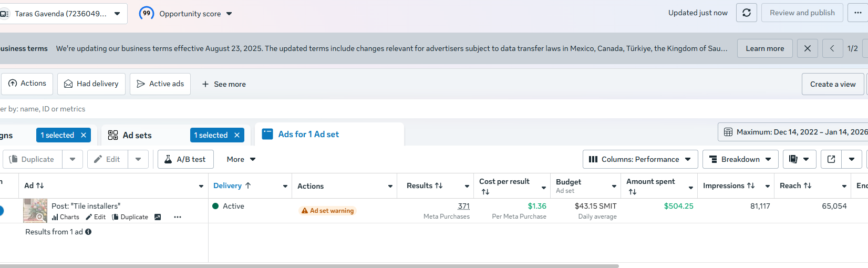Toggle the ad on/off switch
This screenshot has height=268, width=868.
point(1,211)
